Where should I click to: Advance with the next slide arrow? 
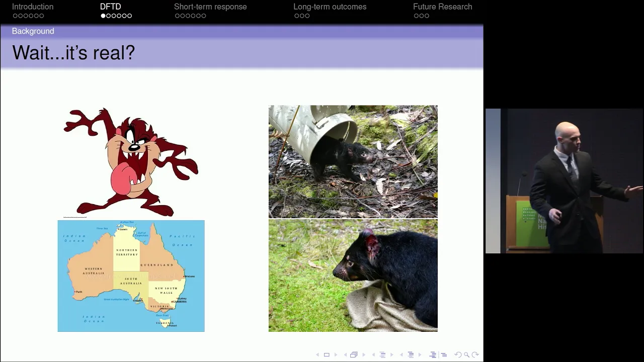click(336, 354)
